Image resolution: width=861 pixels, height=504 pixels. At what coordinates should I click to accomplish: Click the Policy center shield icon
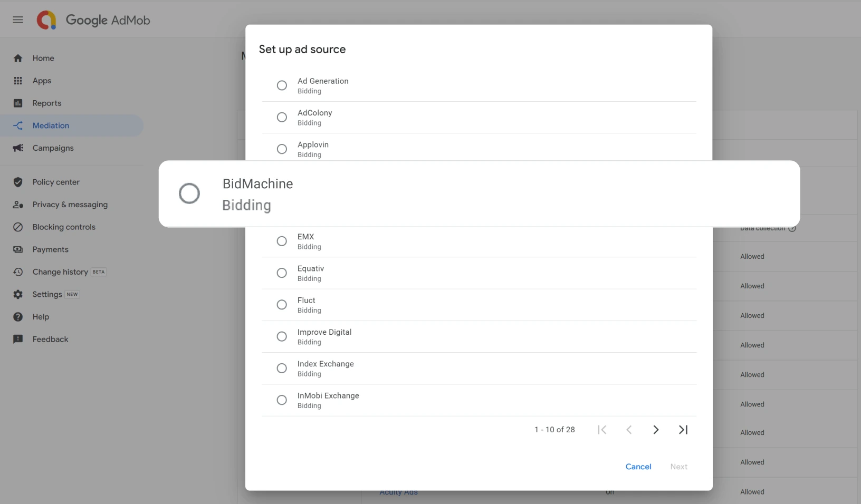point(18,182)
